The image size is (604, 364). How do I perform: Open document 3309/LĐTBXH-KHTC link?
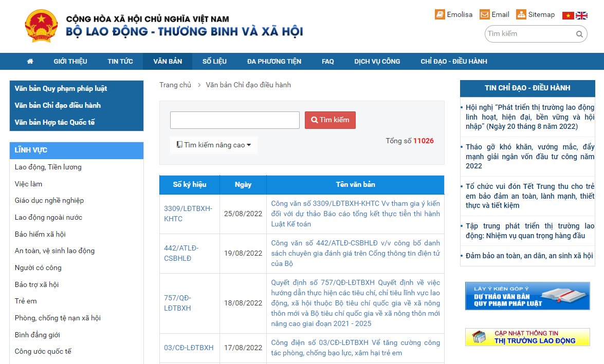pos(188,214)
